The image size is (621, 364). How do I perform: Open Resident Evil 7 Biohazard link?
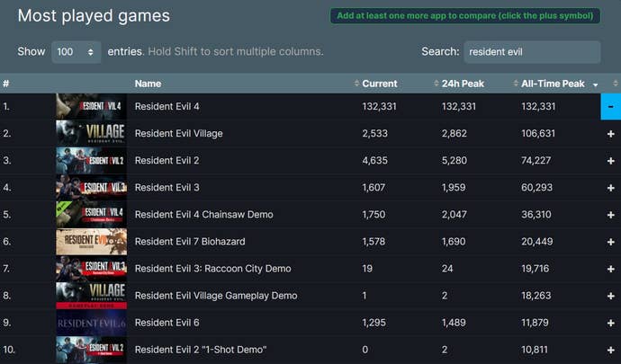point(190,242)
